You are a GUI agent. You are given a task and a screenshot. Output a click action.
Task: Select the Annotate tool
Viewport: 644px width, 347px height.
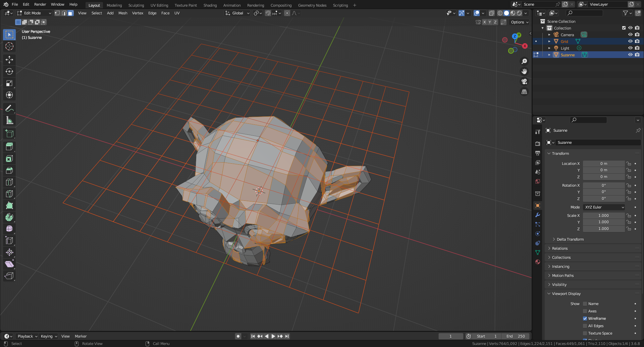(x=9, y=108)
